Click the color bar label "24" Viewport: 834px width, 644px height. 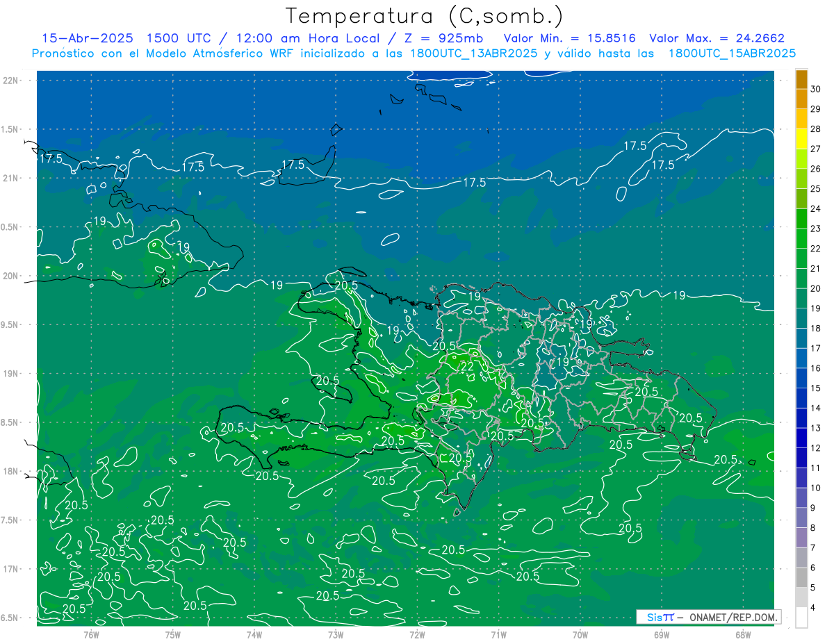point(816,208)
